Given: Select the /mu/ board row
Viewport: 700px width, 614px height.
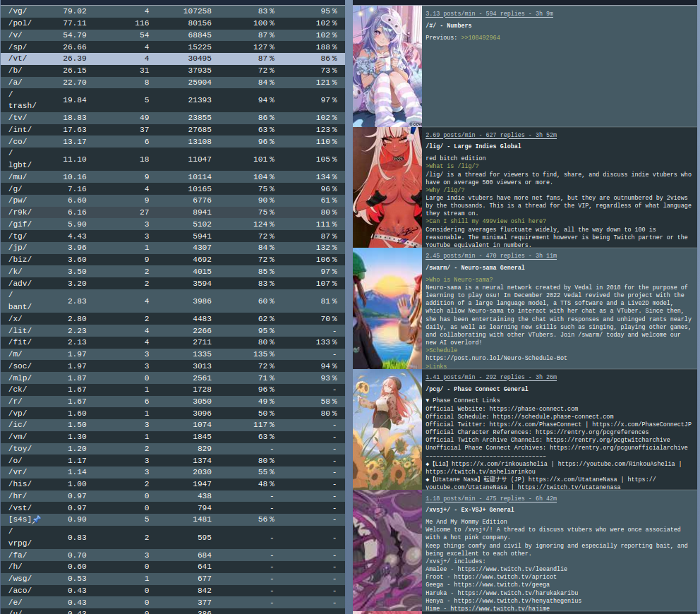Looking at the screenshot, I should click(173, 177).
